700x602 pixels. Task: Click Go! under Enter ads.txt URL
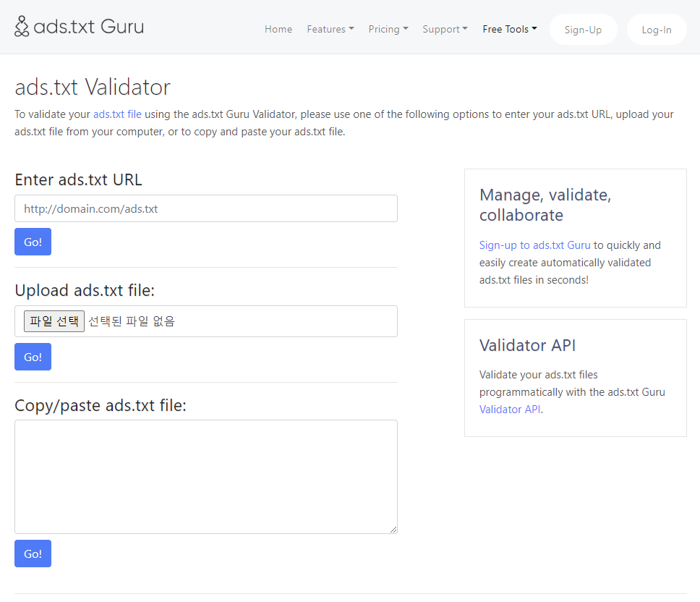[x=33, y=242]
